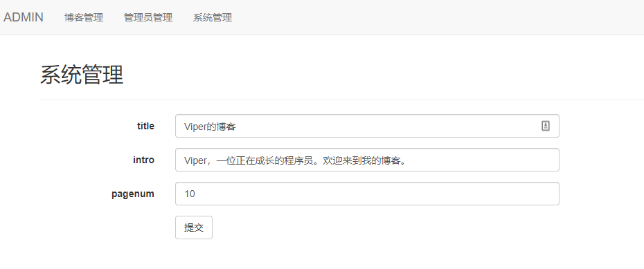Click the ADMIN brand link

tap(24, 17)
